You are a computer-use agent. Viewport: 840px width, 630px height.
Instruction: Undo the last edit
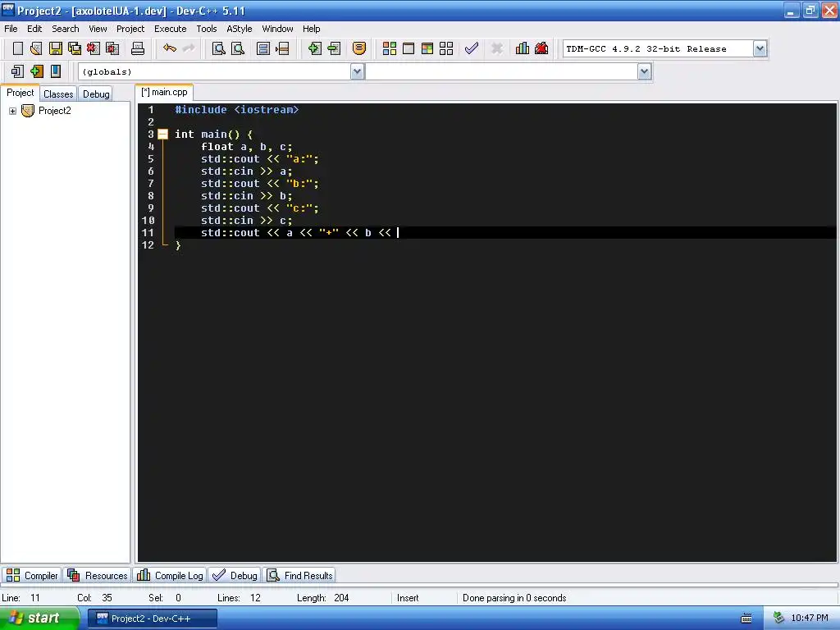170,48
